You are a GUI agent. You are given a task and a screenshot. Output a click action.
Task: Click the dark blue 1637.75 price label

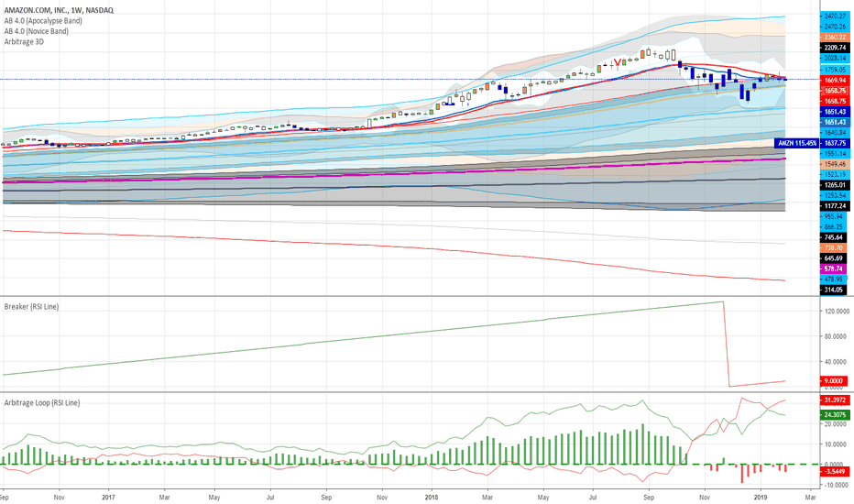click(835, 143)
